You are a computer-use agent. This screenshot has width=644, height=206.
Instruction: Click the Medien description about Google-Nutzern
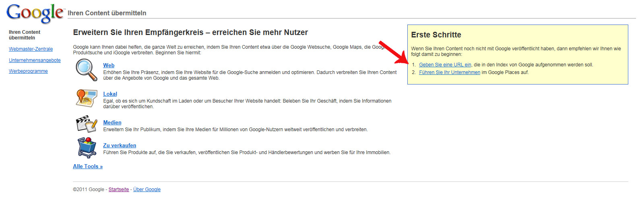pos(235,130)
